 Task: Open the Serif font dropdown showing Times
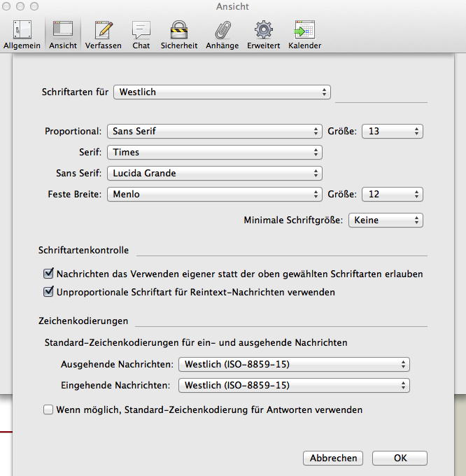(214, 152)
